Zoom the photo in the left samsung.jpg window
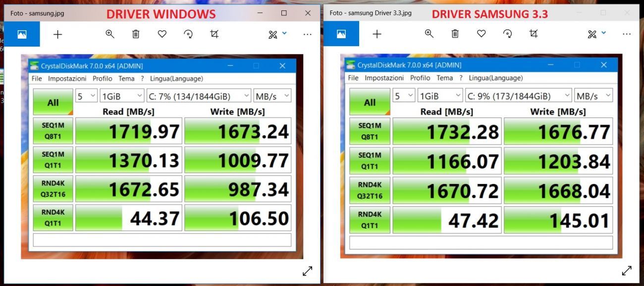644x286 pixels. [110, 34]
